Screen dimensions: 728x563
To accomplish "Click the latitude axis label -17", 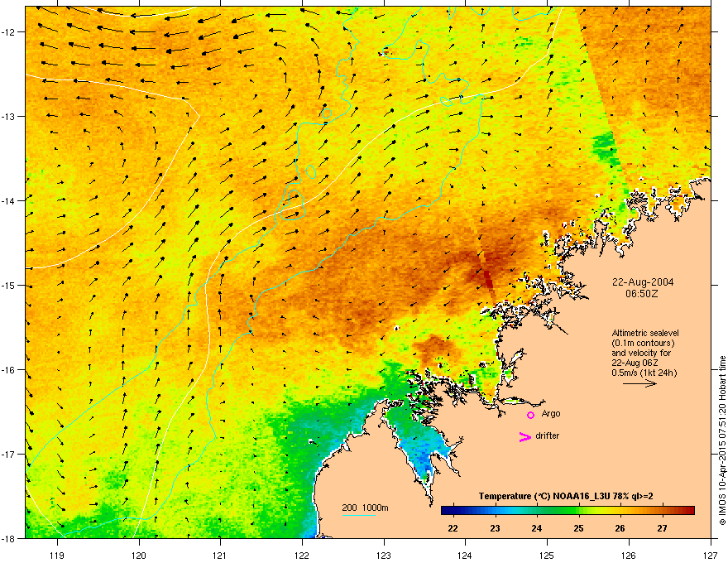I will coord(9,455).
